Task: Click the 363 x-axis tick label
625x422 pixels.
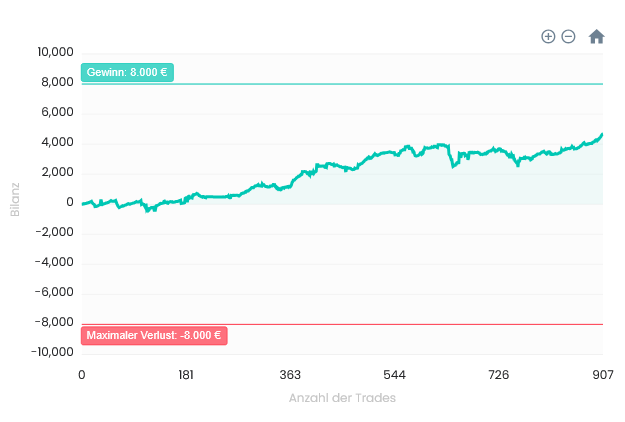Action: [x=290, y=375]
